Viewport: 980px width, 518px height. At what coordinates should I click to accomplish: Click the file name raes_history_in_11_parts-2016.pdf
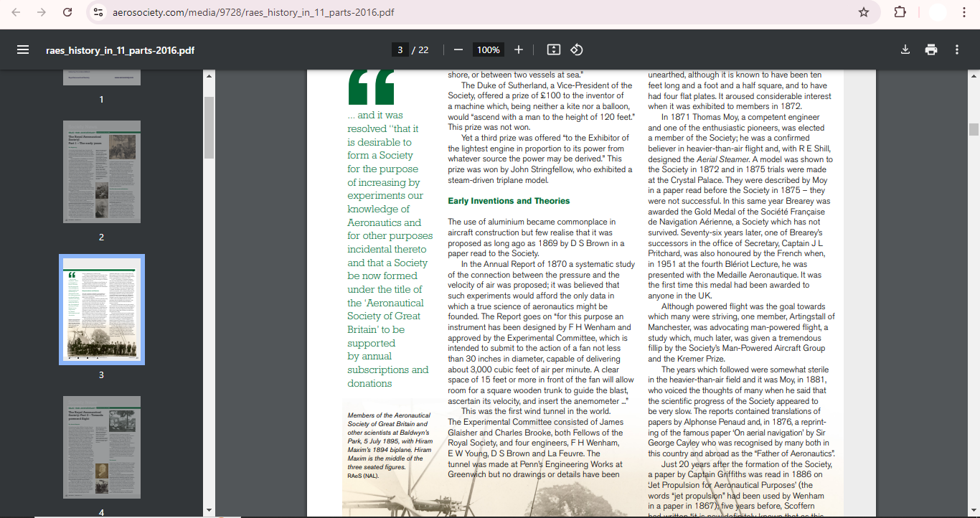coord(121,50)
